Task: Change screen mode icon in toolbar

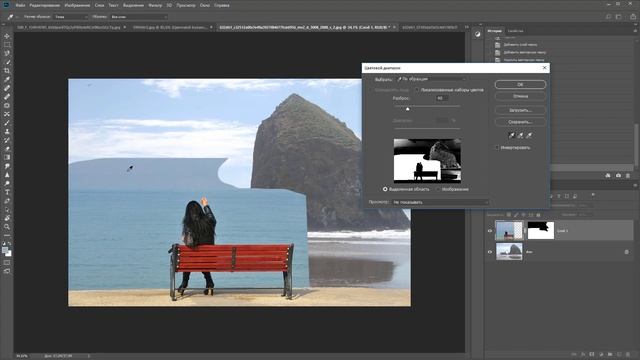Action: tap(7, 271)
